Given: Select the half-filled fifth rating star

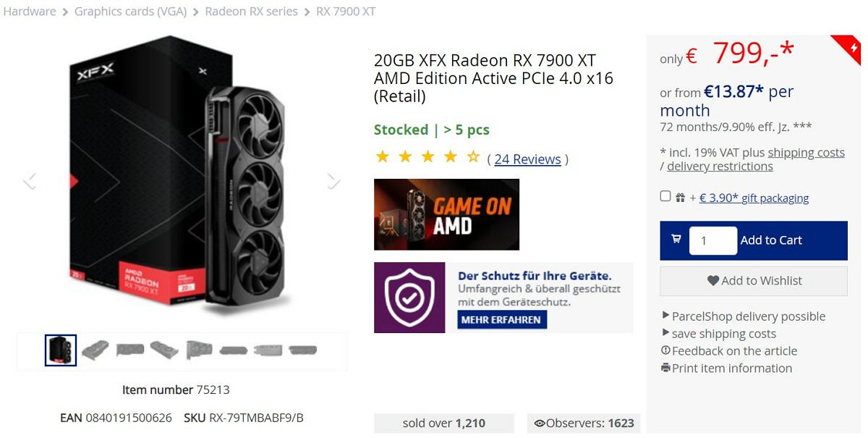Looking at the screenshot, I should click(474, 156).
